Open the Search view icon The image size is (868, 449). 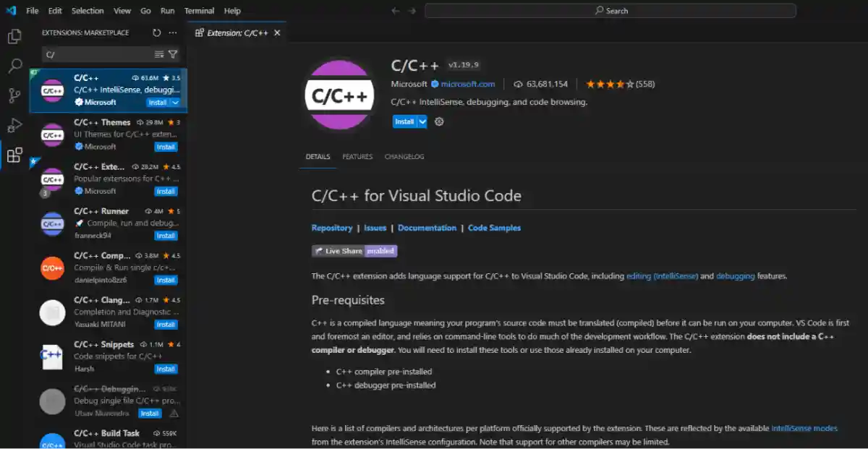click(x=13, y=65)
